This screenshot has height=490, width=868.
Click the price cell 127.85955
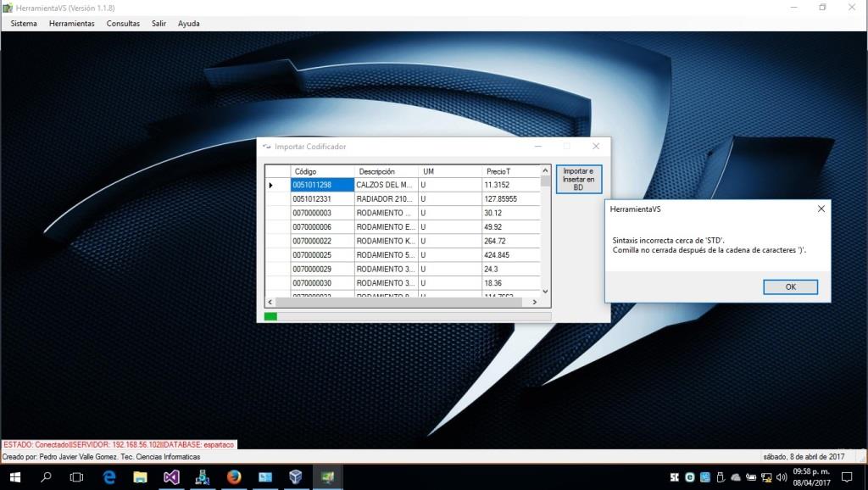click(511, 198)
